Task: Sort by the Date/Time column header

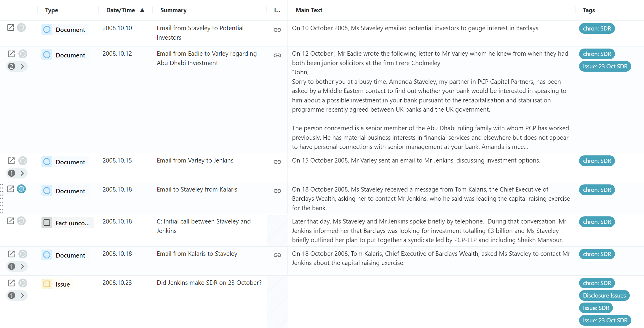Action: tap(121, 10)
